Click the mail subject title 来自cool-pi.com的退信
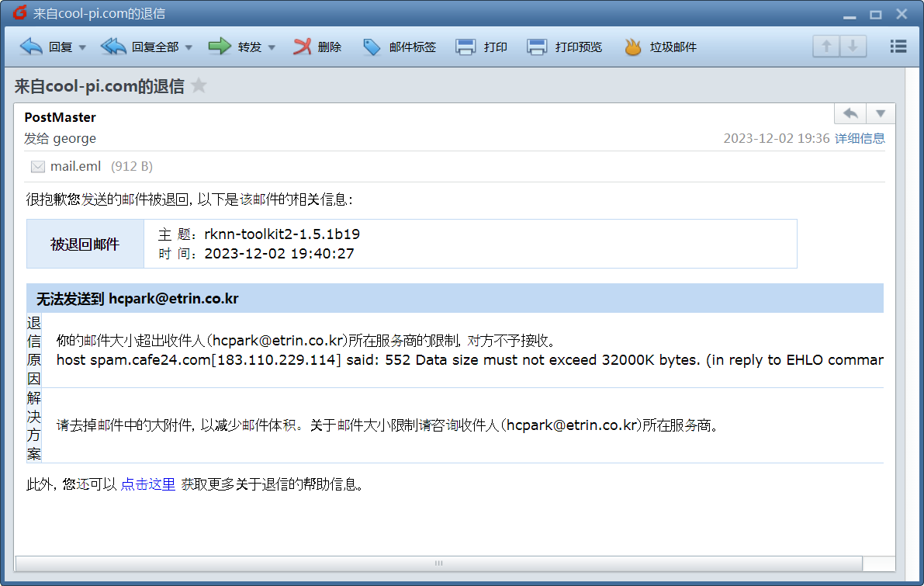This screenshot has height=586, width=924. pos(99,86)
